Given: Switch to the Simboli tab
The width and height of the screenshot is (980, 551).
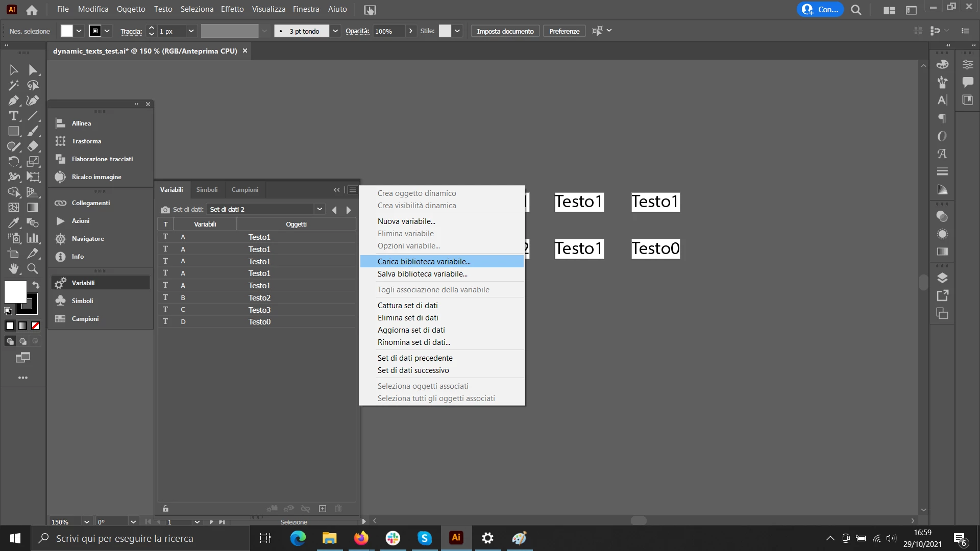Looking at the screenshot, I should (x=207, y=190).
